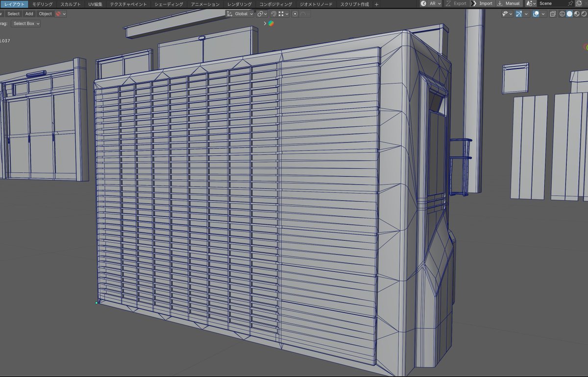The height and width of the screenshot is (377, 588).
Task: Open snapping options grid dropdown
Action: 283,14
